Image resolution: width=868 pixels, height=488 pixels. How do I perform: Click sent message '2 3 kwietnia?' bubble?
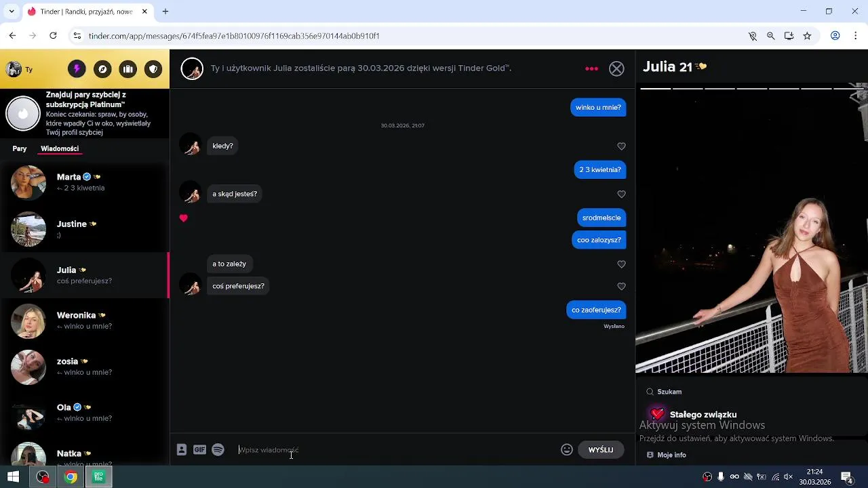pyautogui.click(x=600, y=169)
